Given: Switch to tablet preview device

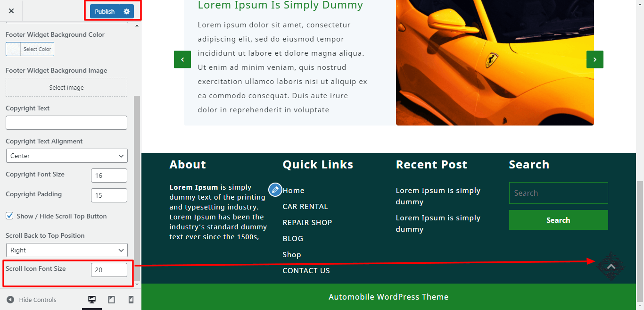Looking at the screenshot, I should tap(112, 300).
